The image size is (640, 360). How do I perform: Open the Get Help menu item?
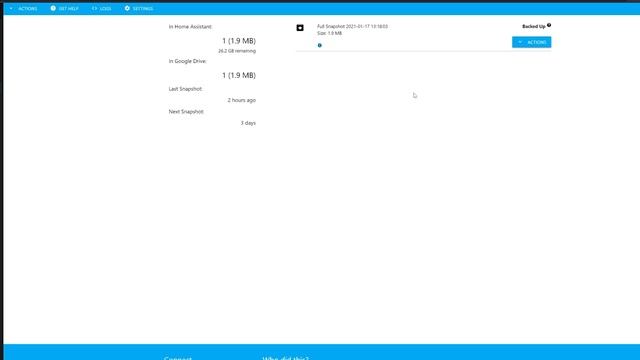(64, 9)
